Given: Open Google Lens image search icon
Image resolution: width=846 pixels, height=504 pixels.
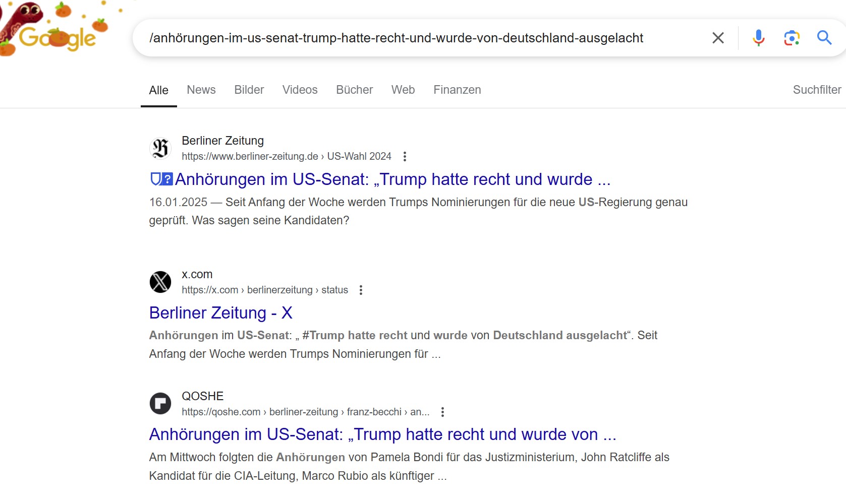Looking at the screenshot, I should [x=792, y=38].
